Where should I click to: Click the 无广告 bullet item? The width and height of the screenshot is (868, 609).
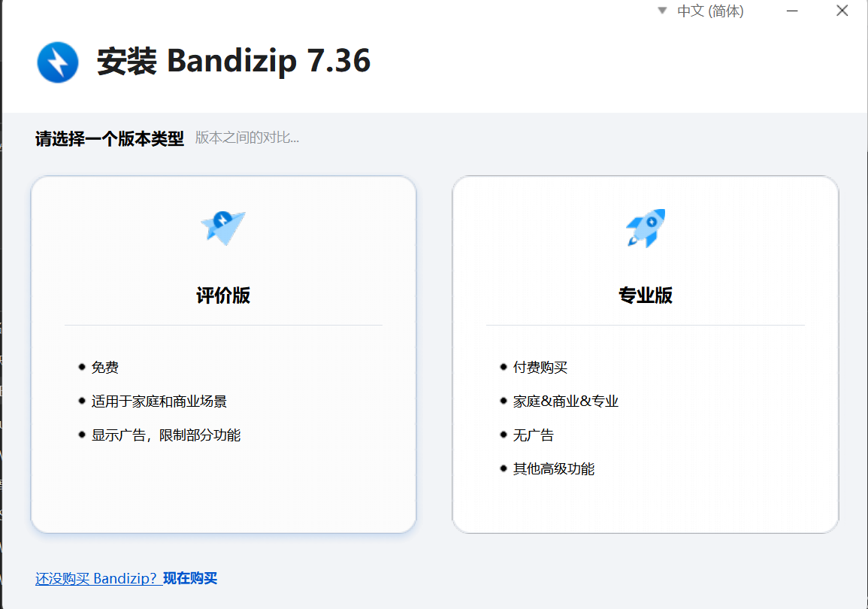[534, 435]
